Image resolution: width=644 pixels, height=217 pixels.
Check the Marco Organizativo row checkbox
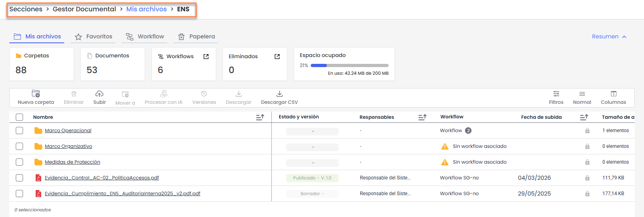point(19,146)
